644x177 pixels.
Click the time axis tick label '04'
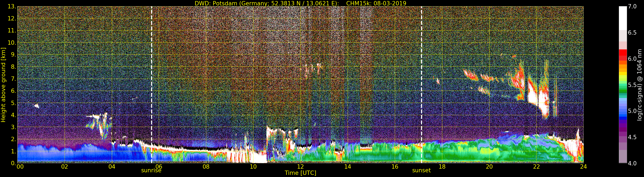[x=112, y=167]
